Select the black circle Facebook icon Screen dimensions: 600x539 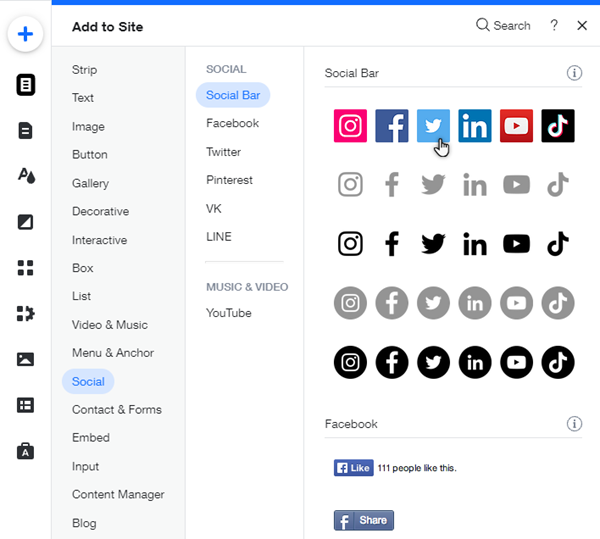[x=392, y=362]
